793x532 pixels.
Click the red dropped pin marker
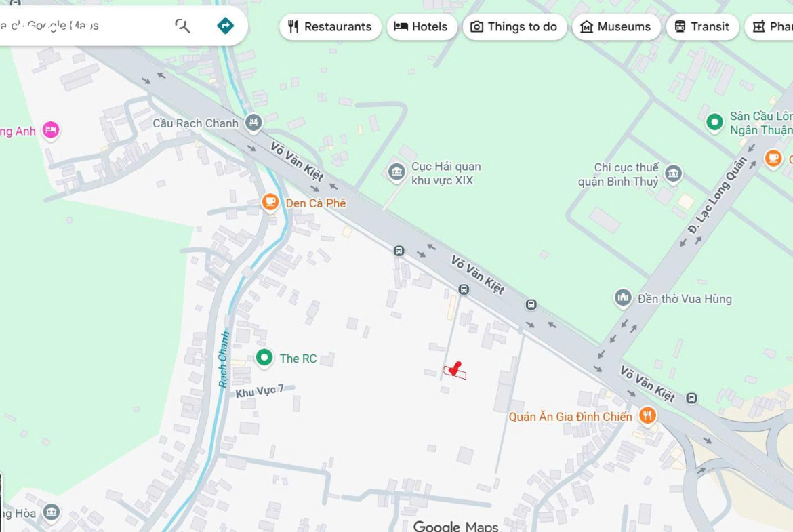tap(455, 369)
